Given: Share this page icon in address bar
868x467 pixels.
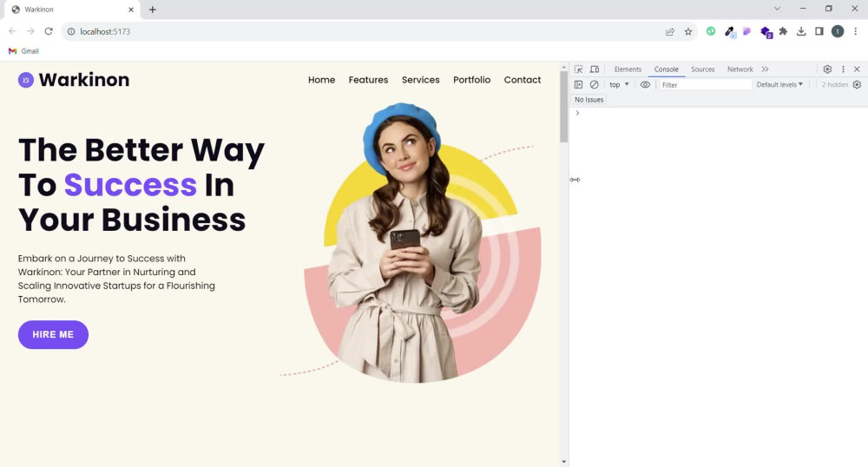Looking at the screenshot, I should point(670,31).
